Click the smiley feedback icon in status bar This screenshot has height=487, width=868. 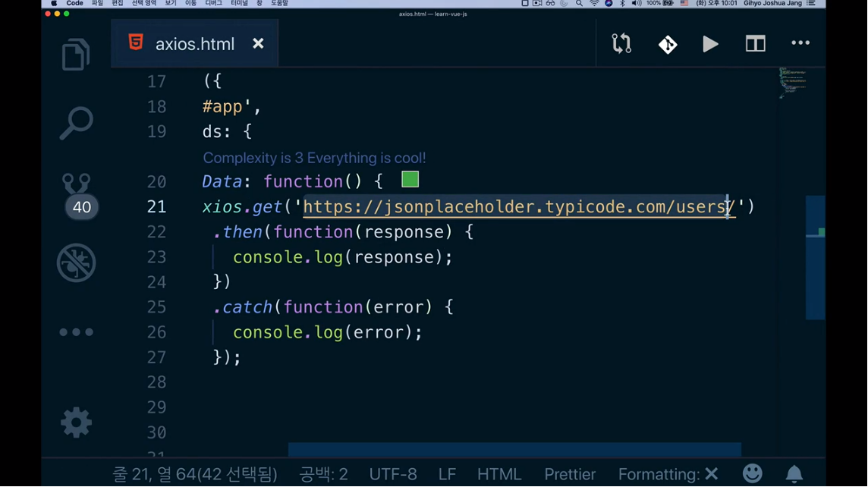(x=752, y=474)
